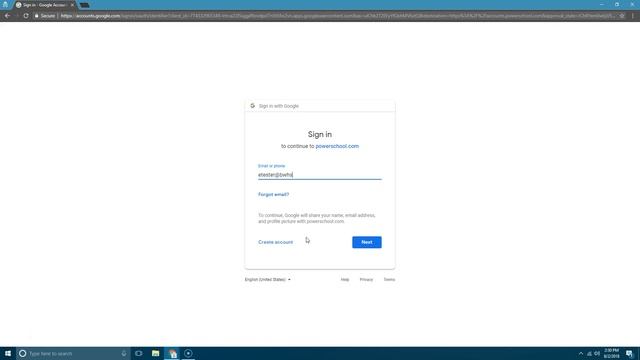Click the active browser icon in taskbar
This screenshot has height=360, width=640.
172,353
